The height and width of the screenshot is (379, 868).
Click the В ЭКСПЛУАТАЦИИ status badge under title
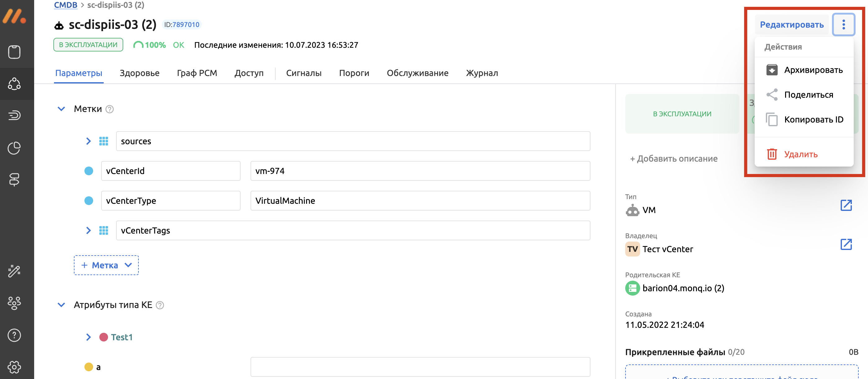88,45
